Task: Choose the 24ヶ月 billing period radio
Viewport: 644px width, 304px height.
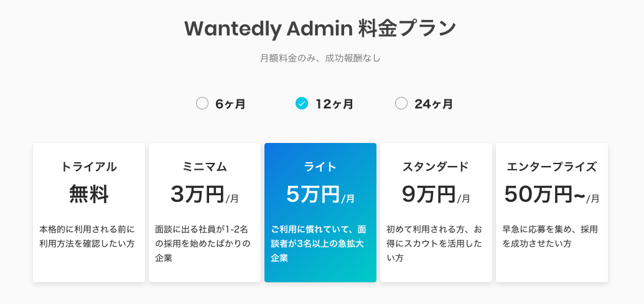Action: [x=401, y=104]
